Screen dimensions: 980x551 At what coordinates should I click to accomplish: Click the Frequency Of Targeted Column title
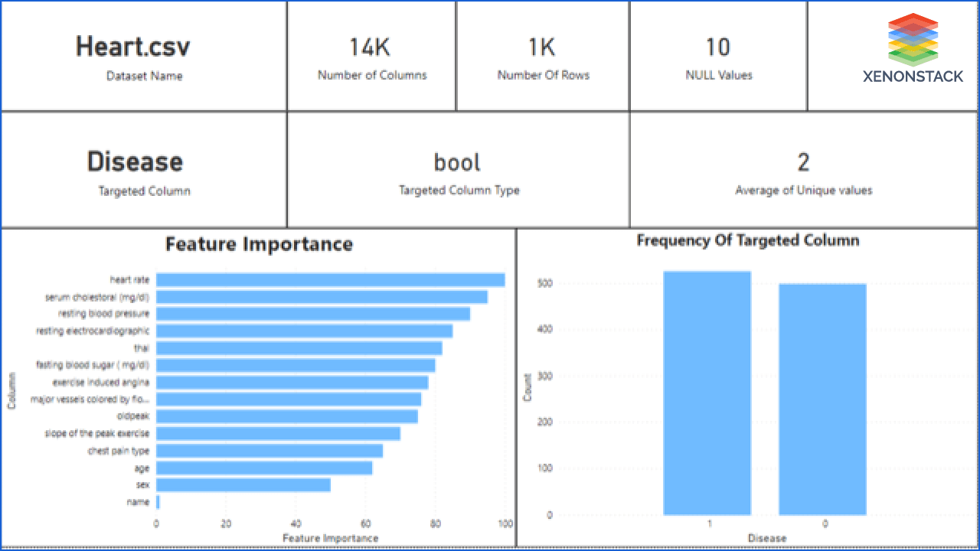(748, 240)
